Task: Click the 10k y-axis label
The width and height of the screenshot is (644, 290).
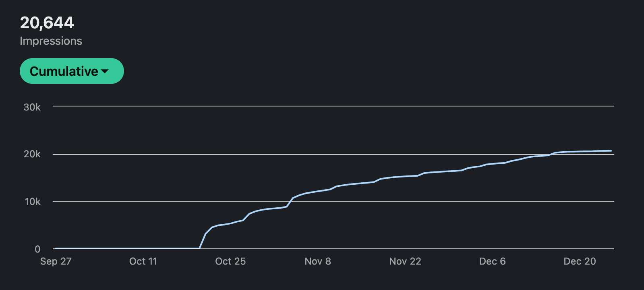Action: (x=33, y=202)
